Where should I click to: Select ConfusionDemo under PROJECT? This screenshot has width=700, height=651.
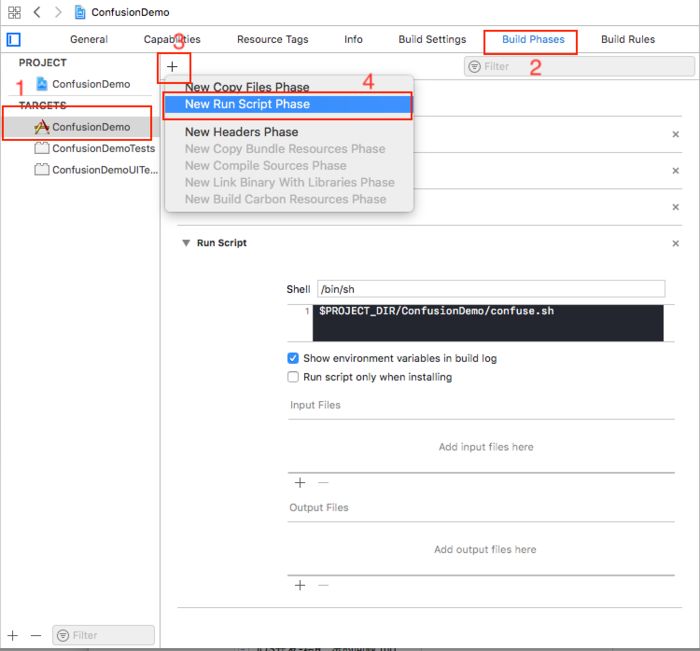click(x=91, y=84)
